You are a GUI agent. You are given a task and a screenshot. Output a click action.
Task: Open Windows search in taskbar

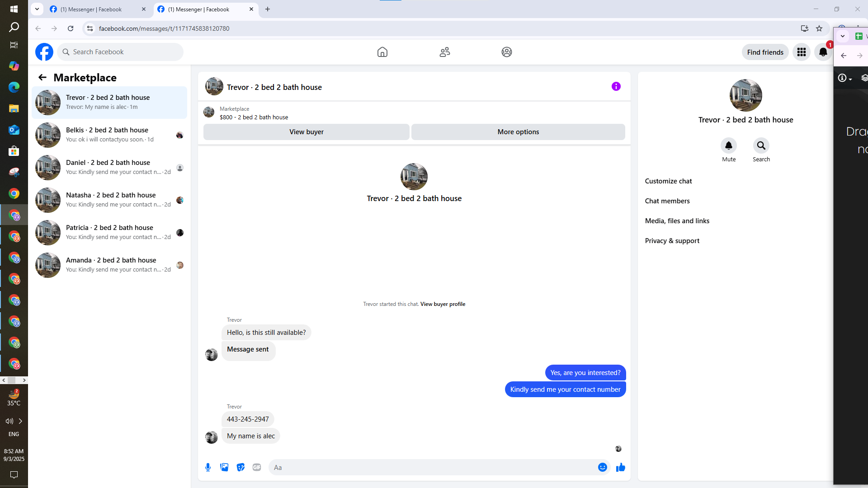click(14, 27)
